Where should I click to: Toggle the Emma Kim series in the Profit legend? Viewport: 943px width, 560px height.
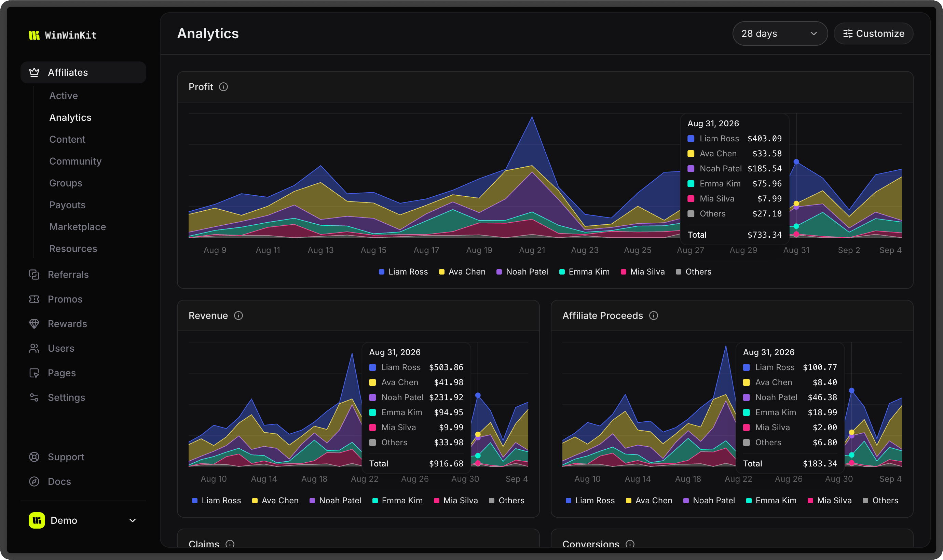[x=584, y=272]
